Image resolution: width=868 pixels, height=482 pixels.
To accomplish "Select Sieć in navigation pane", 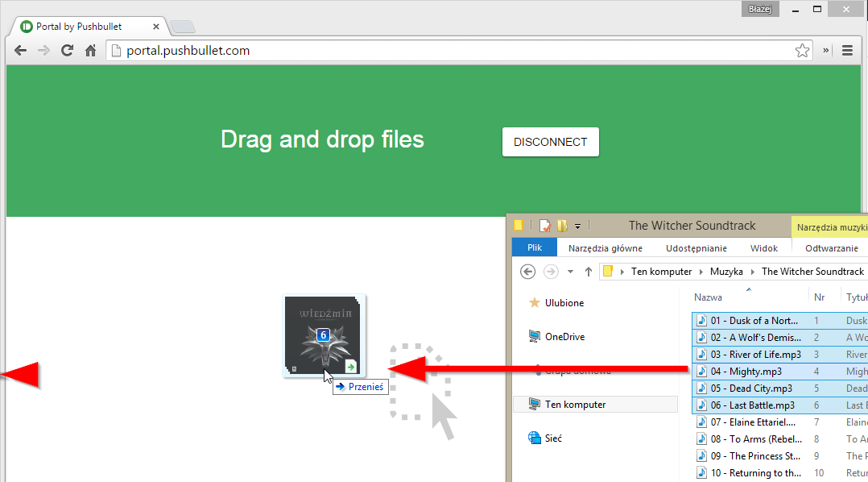I will [553, 438].
